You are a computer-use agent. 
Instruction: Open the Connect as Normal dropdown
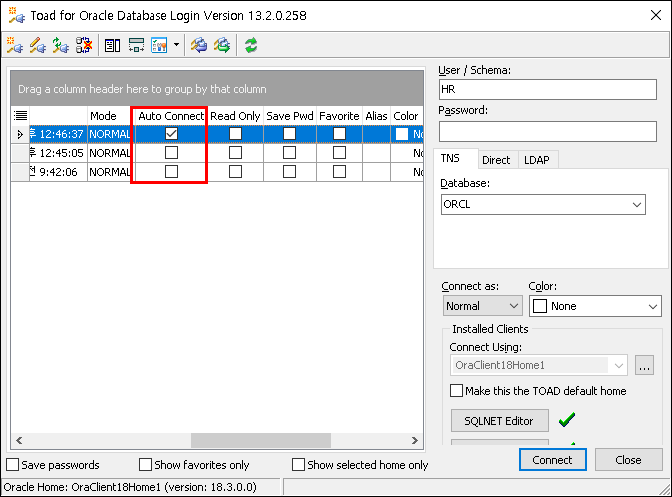[514, 306]
